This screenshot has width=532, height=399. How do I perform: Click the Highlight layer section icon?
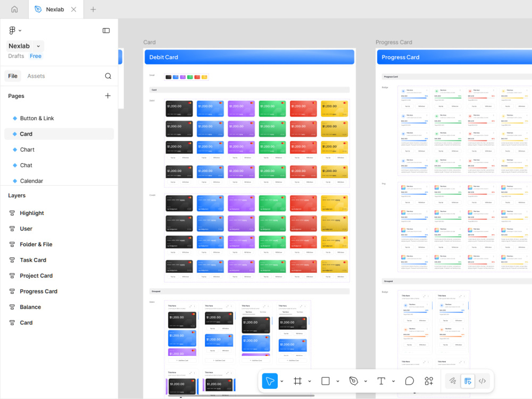pyautogui.click(x=12, y=213)
